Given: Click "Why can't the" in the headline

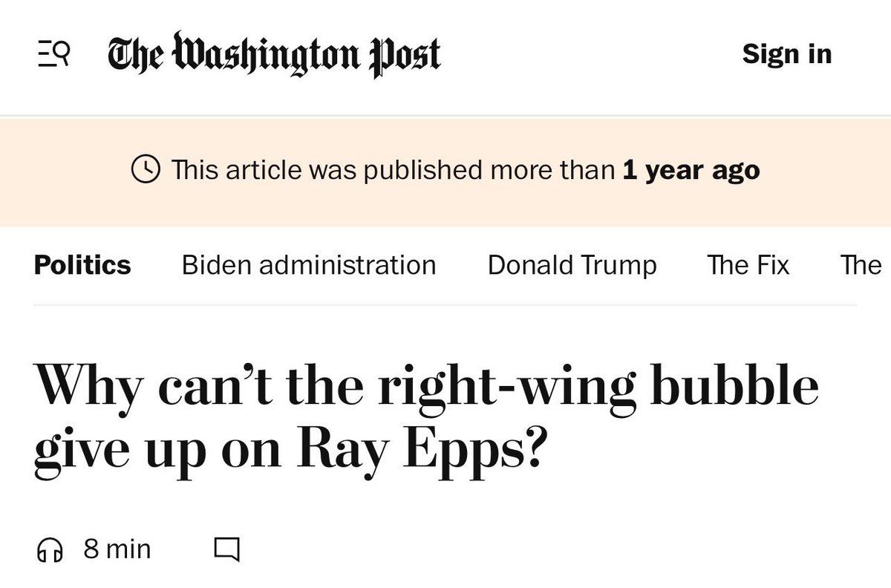Looking at the screenshot, I should pyautogui.click(x=199, y=387).
